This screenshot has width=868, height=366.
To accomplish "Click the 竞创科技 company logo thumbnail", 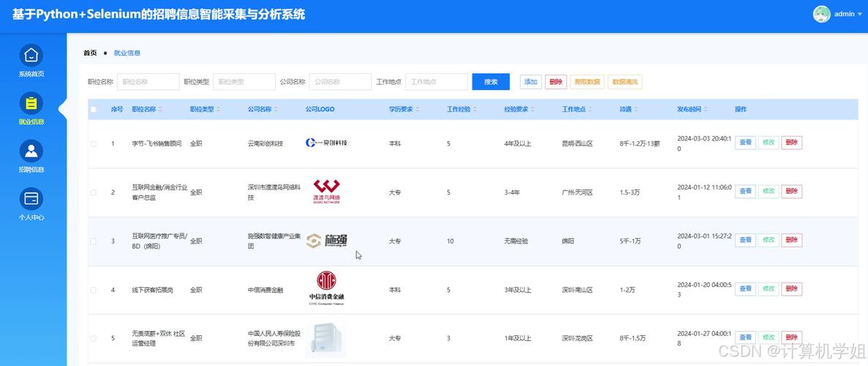I will 327,143.
